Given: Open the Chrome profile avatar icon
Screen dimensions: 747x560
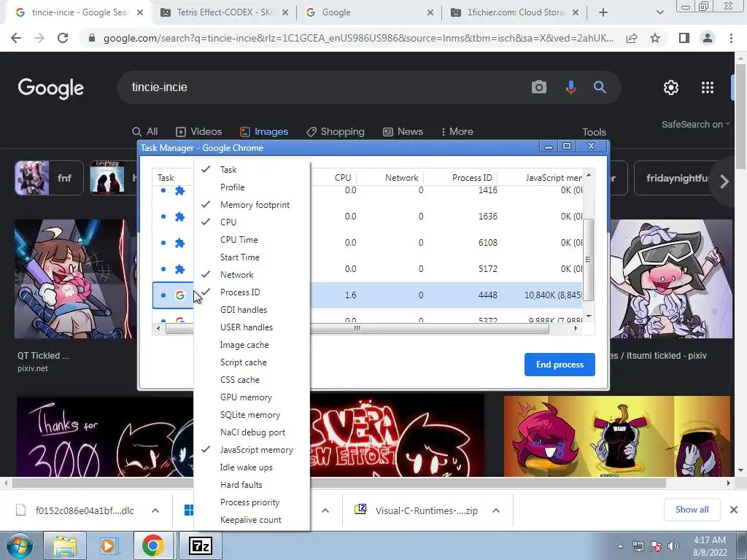Looking at the screenshot, I should pos(708,38).
